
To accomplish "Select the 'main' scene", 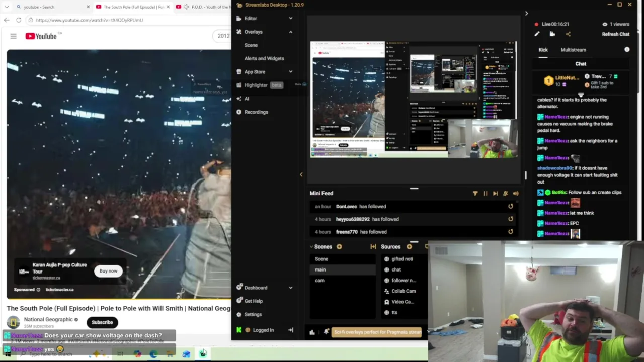I will [342, 269].
